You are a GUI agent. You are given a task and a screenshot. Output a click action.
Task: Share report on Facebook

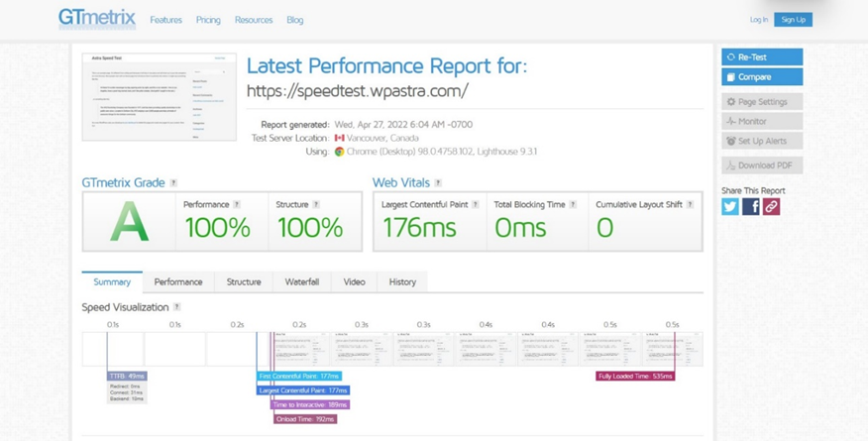[751, 206]
